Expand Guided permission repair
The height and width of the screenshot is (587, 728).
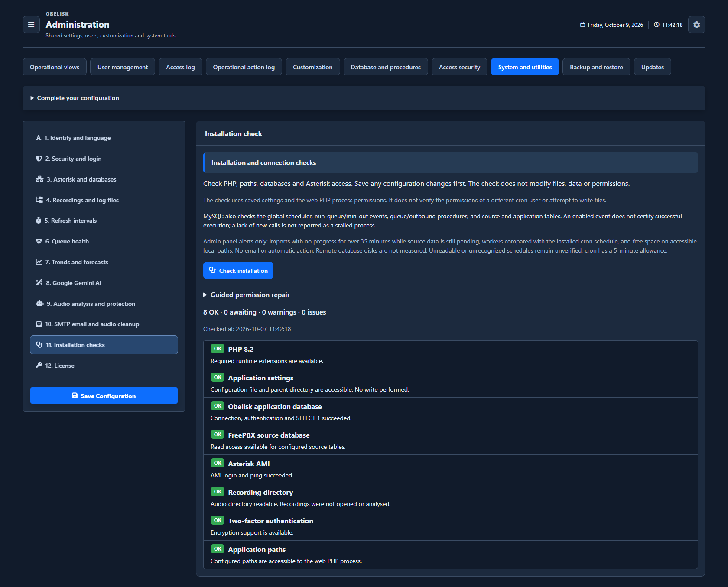(247, 295)
